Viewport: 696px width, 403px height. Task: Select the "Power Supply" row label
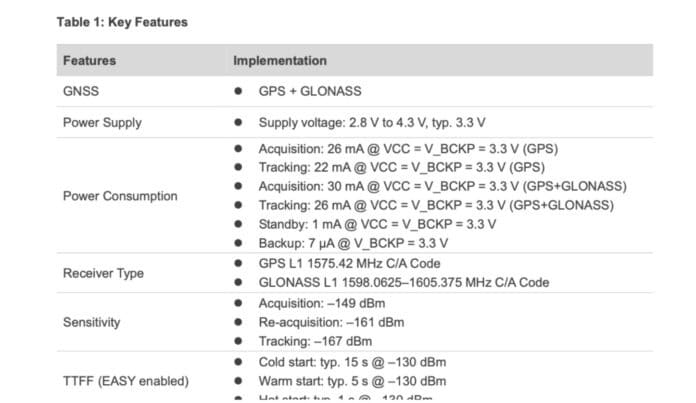102,123
